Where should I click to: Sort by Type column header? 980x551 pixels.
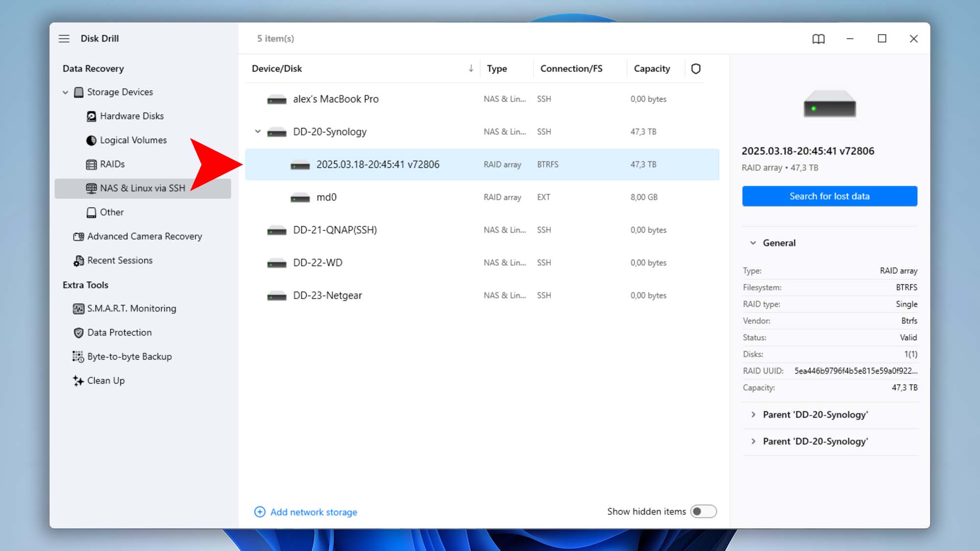click(x=497, y=69)
